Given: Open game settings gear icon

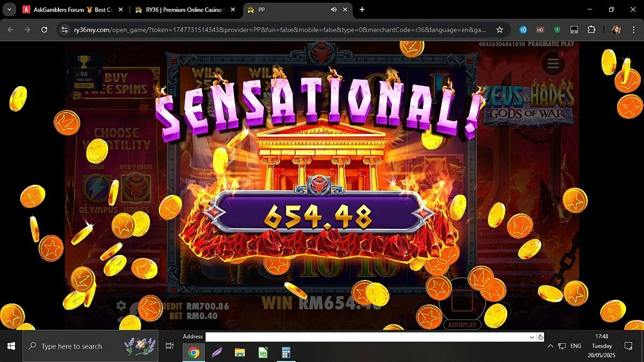Looking at the screenshot, I should (121, 306).
